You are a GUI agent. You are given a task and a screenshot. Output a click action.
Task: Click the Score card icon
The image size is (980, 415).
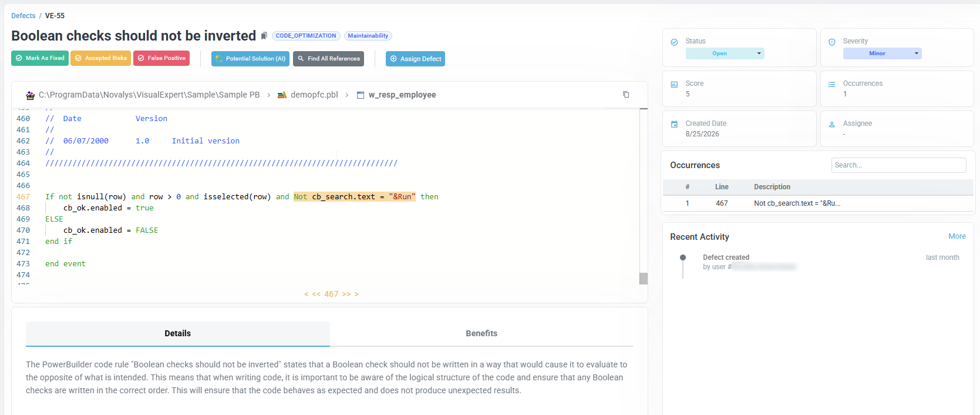[x=674, y=84]
